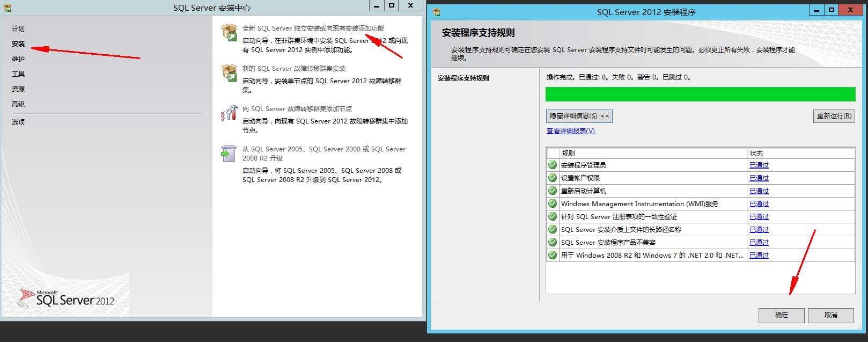Click the green progress bar in the 安装程序 window
The height and width of the screenshot is (342, 868).
(x=701, y=94)
